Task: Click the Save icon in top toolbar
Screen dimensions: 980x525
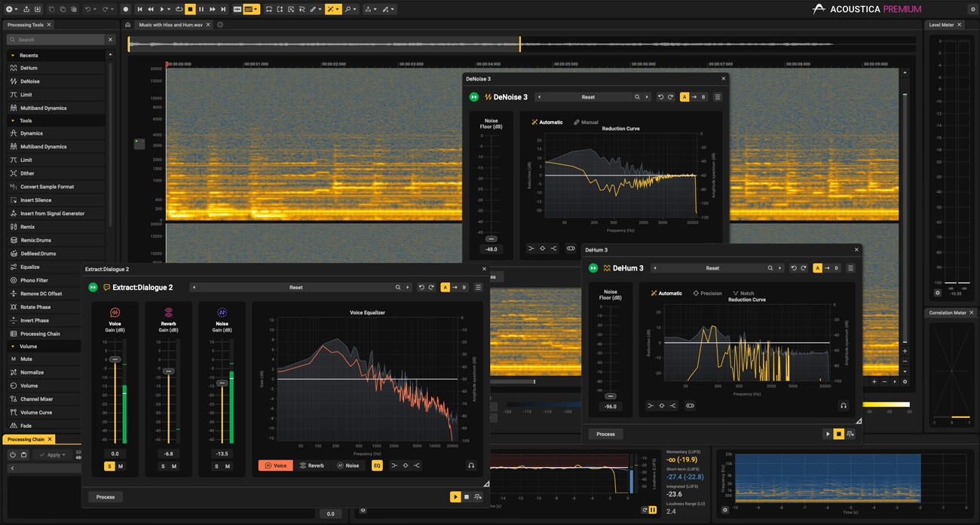Action: (x=38, y=9)
